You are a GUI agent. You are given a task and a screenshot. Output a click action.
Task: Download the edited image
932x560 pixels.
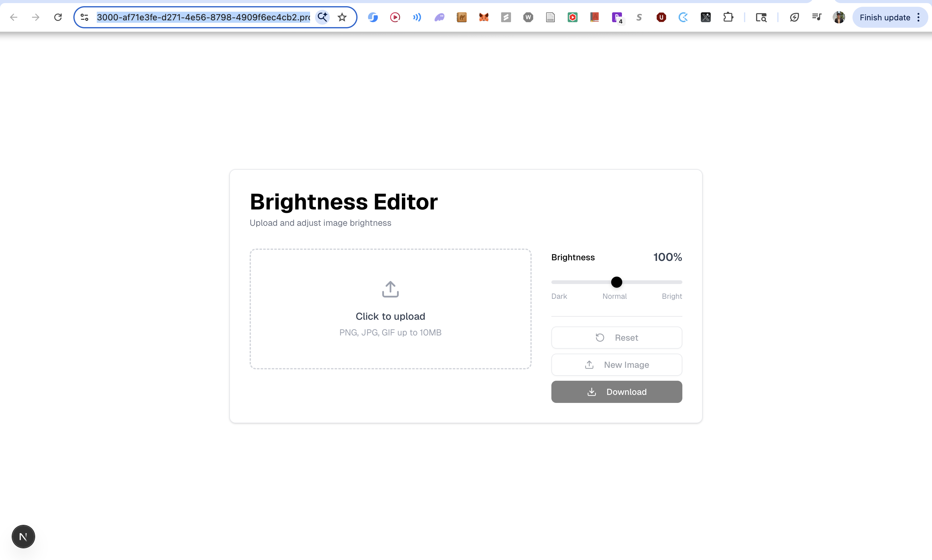(616, 392)
